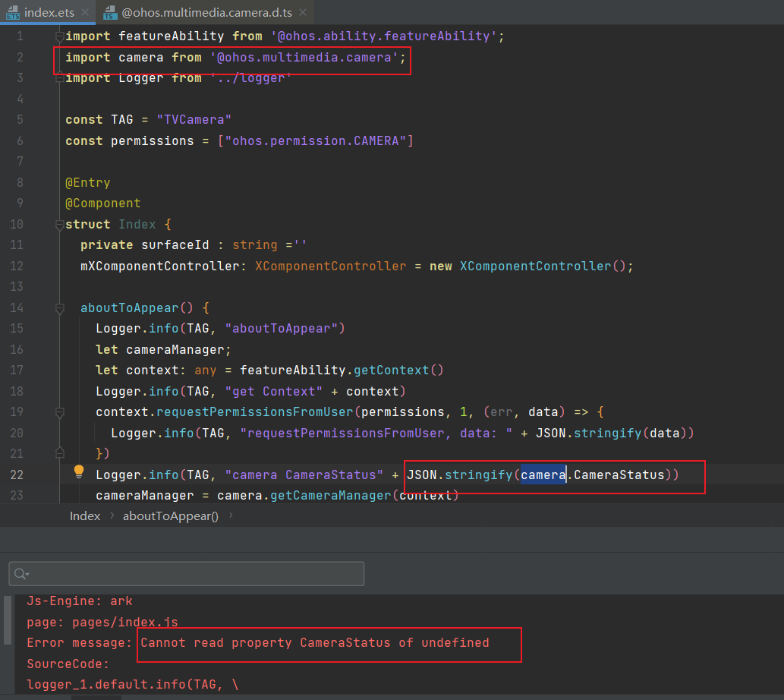Click line number 10 in the gutter
Screen dimensions: 784x700
tap(17, 224)
